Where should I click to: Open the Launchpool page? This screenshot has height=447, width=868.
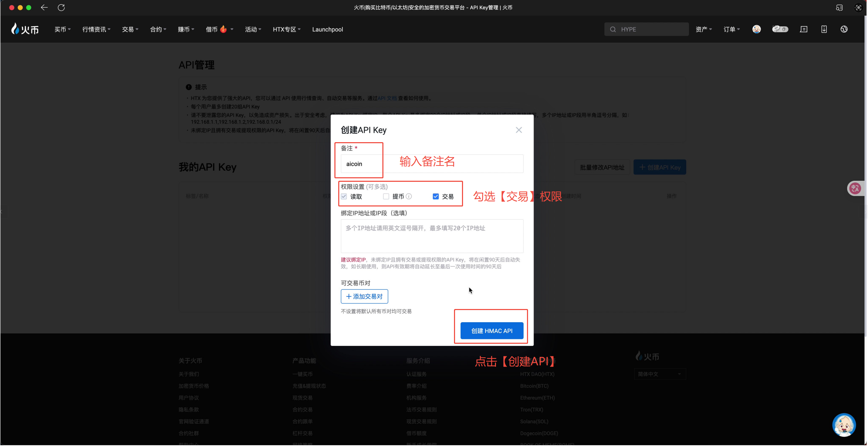pos(327,29)
